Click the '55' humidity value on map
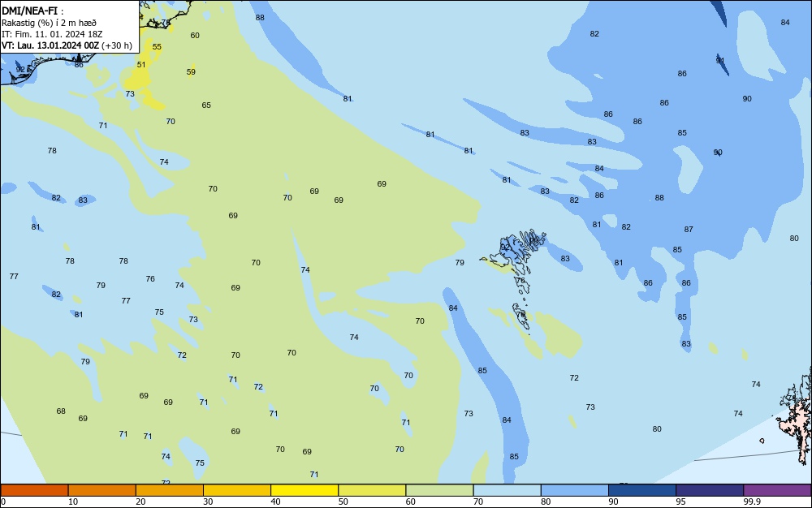The width and height of the screenshot is (812, 508). tap(157, 46)
